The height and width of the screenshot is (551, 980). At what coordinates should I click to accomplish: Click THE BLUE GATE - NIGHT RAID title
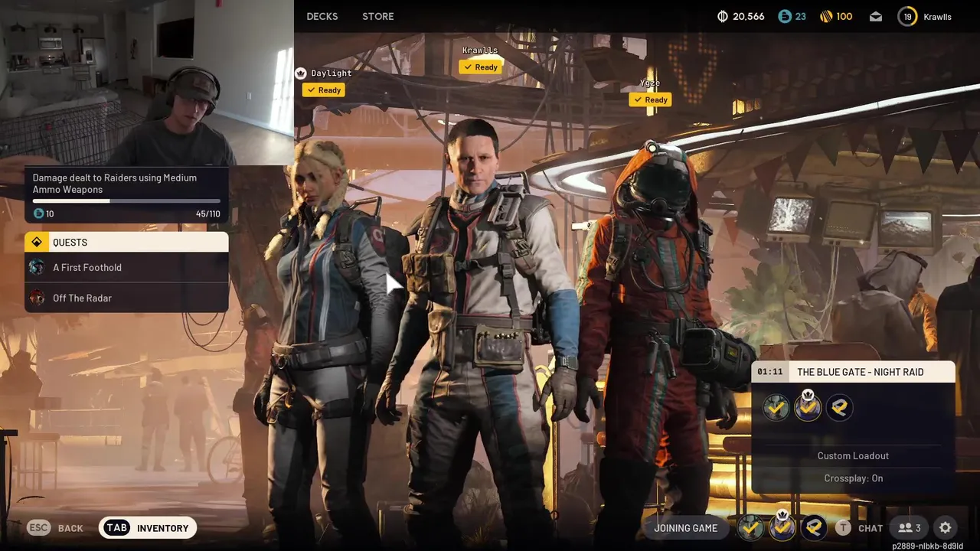pyautogui.click(x=860, y=372)
